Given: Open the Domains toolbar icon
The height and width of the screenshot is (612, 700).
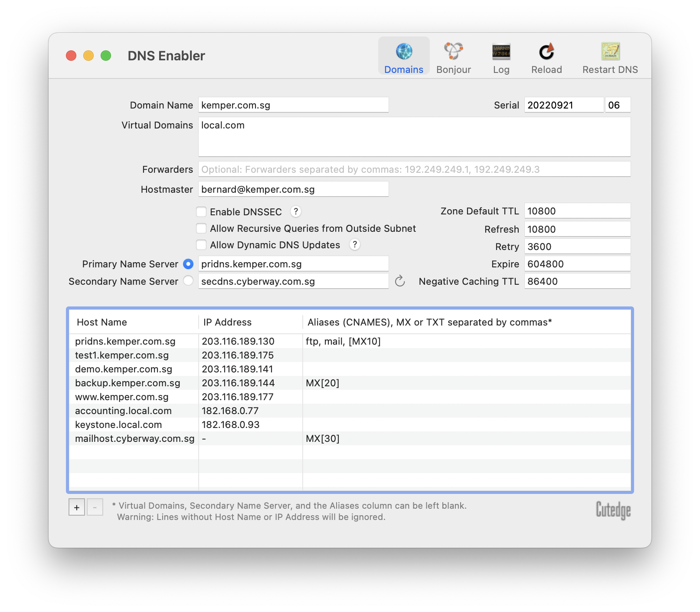Looking at the screenshot, I should tap(404, 52).
